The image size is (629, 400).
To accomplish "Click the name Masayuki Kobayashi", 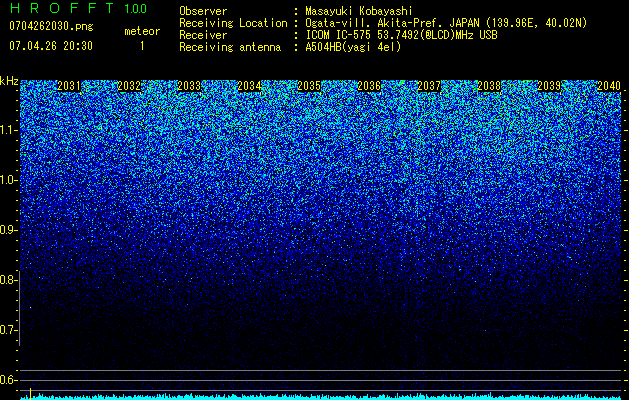I will tap(359, 11).
